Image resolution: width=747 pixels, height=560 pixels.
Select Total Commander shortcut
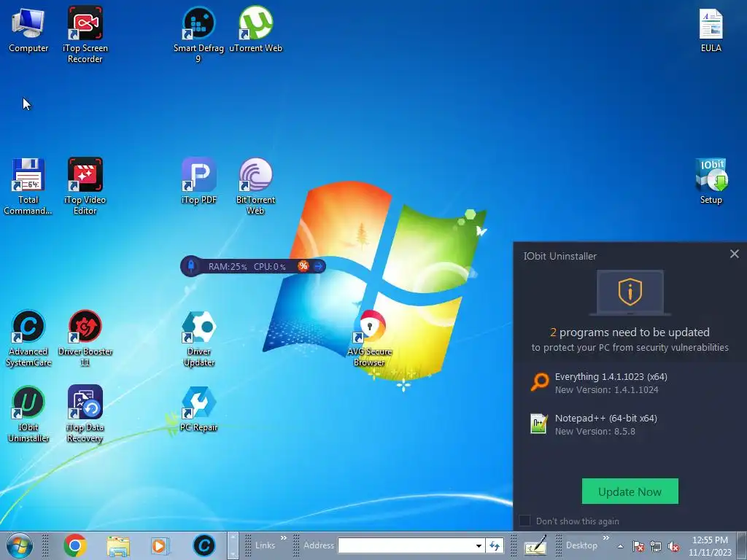[x=28, y=186]
